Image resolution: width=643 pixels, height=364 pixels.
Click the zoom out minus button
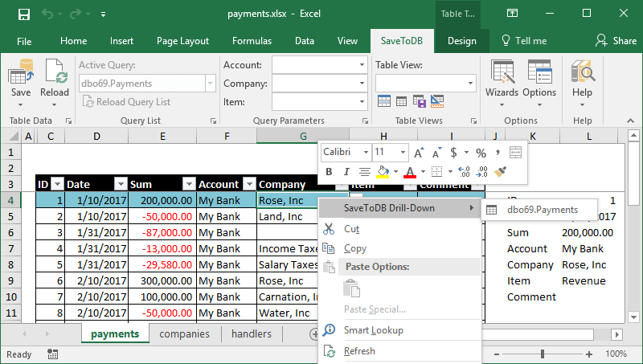click(497, 354)
